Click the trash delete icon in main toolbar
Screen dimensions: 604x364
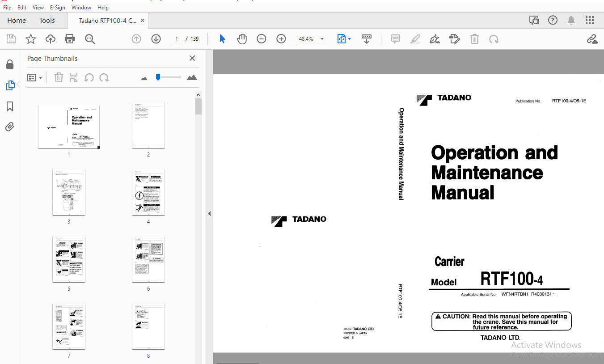click(x=474, y=39)
